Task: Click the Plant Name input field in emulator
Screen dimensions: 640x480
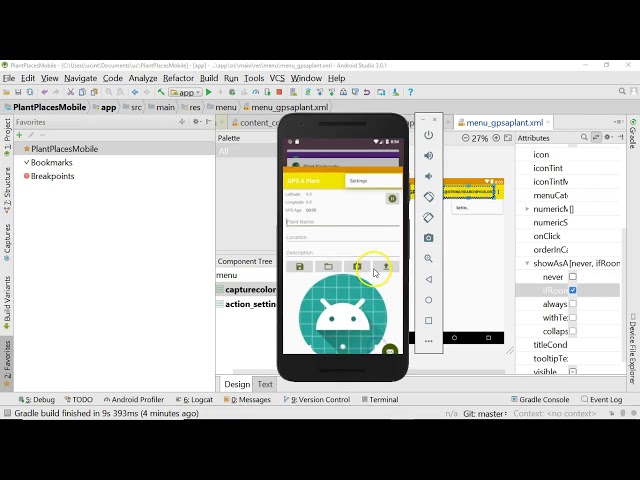Action: (342, 222)
